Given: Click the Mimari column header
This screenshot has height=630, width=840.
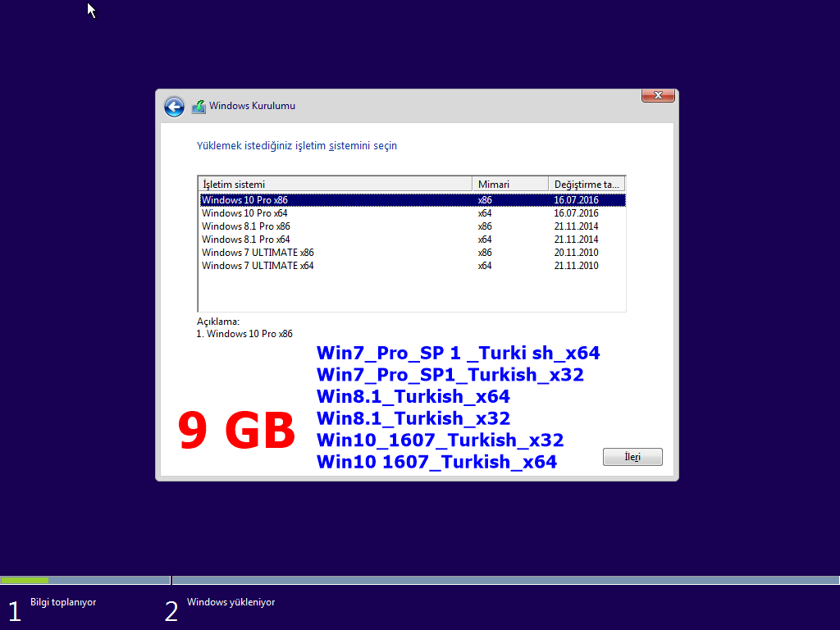Looking at the screenshot, I should pos(510,185).
